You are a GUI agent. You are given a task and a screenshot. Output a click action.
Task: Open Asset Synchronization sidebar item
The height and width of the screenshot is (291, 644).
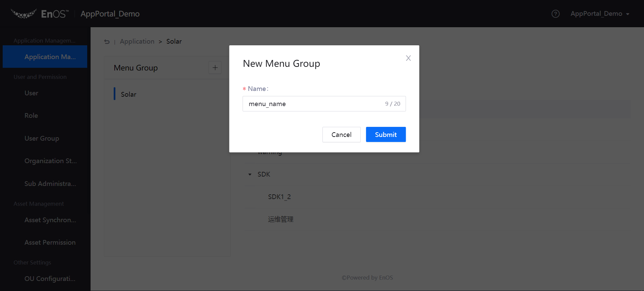(50, 220)
